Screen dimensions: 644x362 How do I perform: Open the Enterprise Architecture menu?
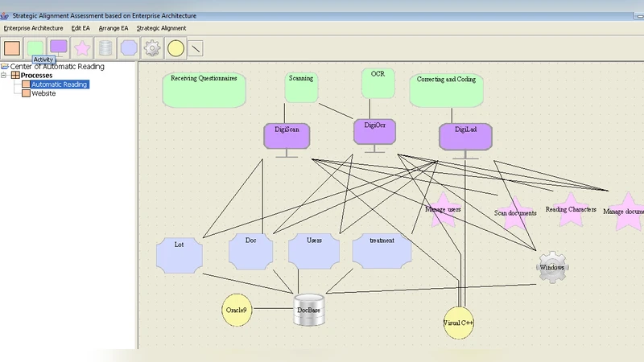[33, 28]
